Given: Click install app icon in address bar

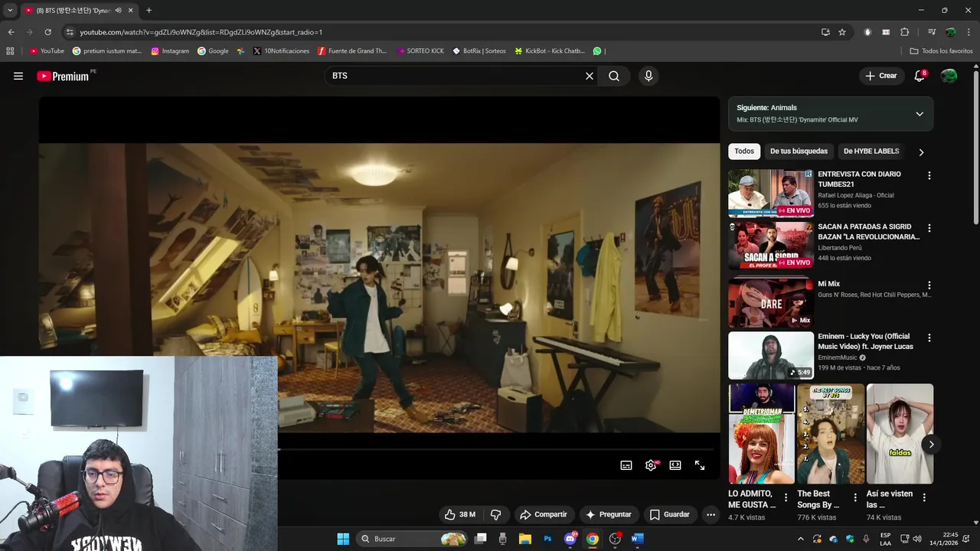Looking at the screenshot, I should tap(825, 32).
